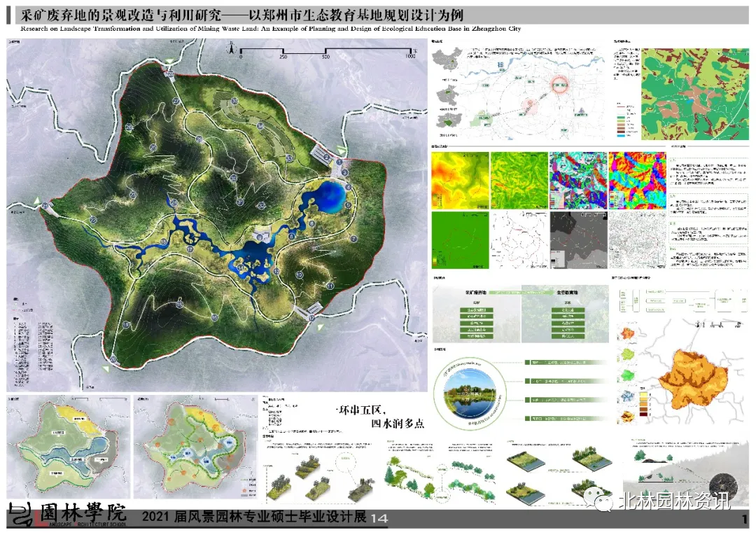Screen dimensions: 756x535
Task: Click the blue water swatch in land-use legend
Action: [621, 136]
